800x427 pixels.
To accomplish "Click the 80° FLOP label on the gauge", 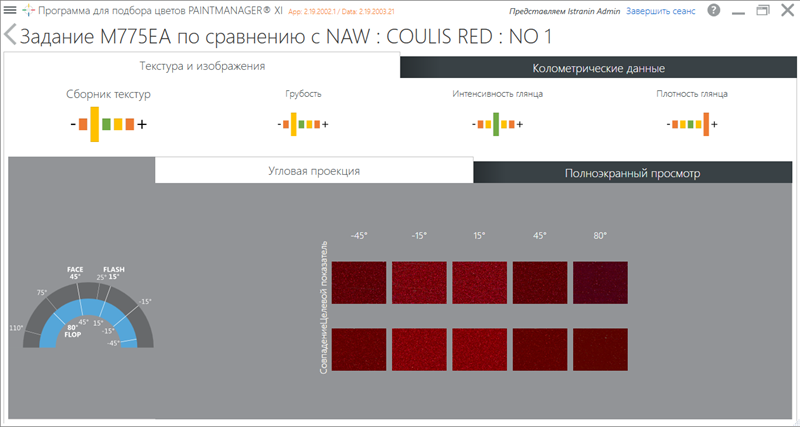I will tap(72, 331).
